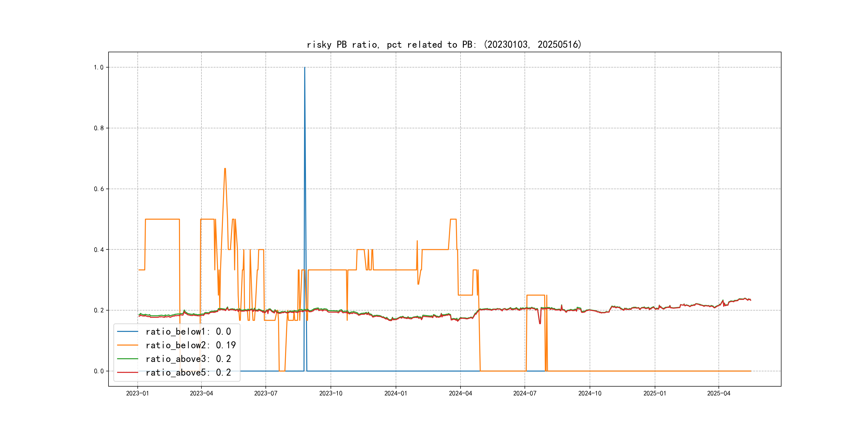
Task: Click the 2023-01 x-axis tick label
Action: click(137, 394)
